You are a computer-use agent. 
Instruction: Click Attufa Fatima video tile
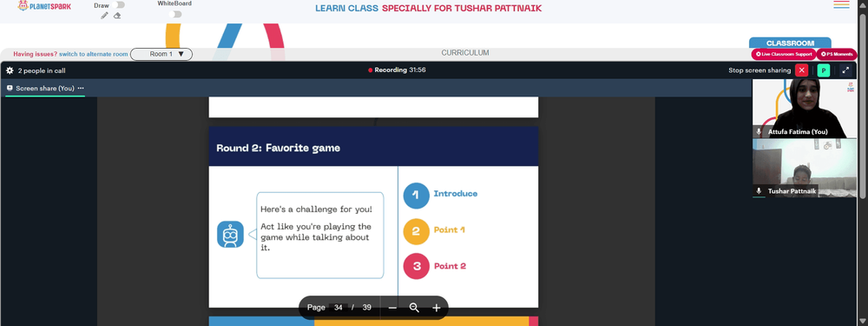(805, 108)
